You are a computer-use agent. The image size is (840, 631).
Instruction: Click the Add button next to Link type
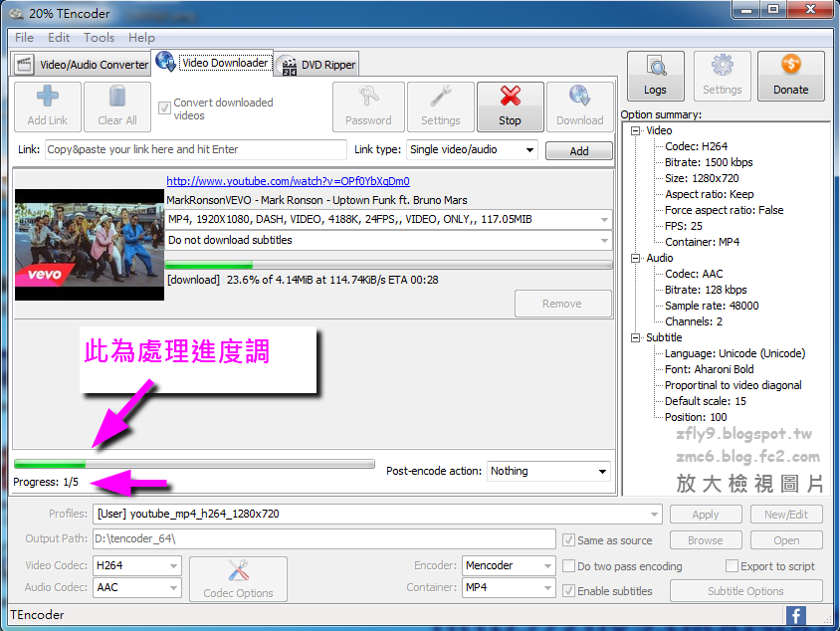(x=579, y=151)
